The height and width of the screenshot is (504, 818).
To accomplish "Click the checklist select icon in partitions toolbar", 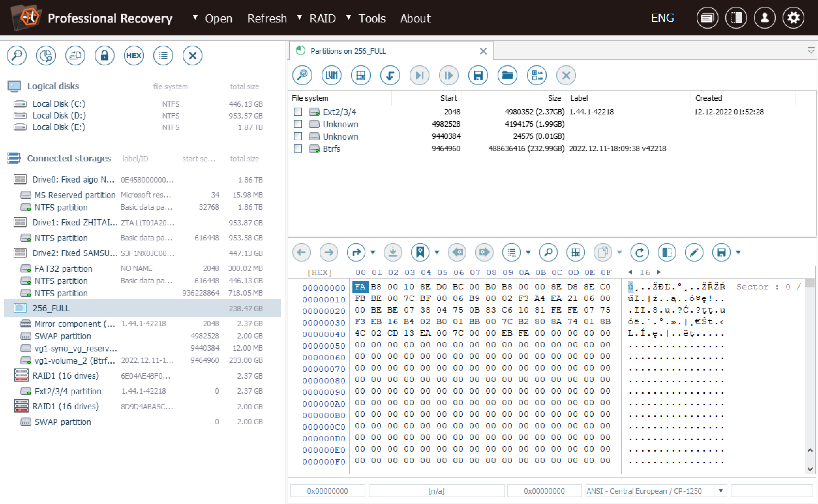I will coord(537,75).
